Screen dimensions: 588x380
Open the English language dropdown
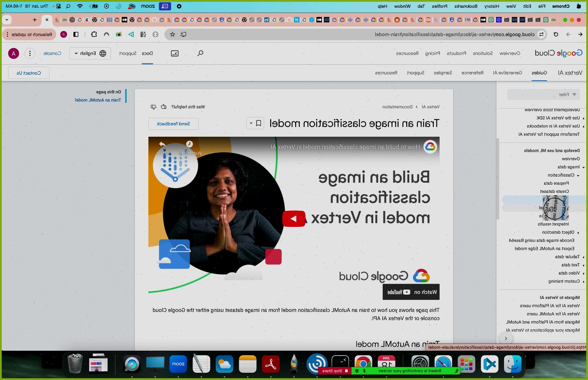[90, 53]
